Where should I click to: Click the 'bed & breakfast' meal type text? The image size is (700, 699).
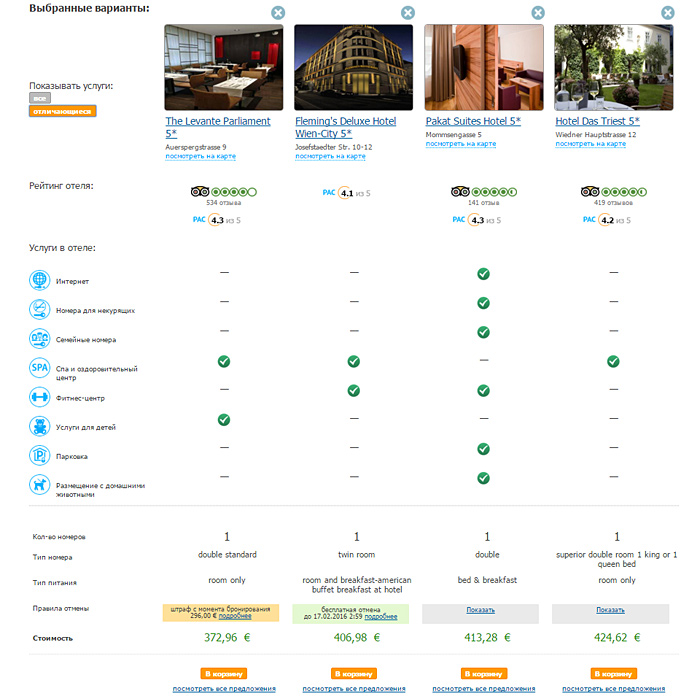tap(487, 580)
